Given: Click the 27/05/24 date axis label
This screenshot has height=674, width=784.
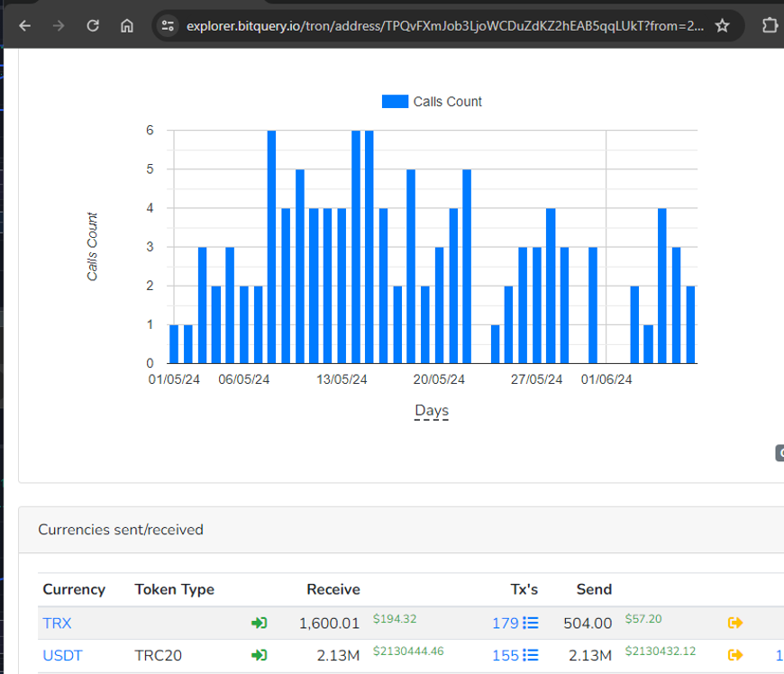Looking at the screenshot, I should tap(536, 379).
